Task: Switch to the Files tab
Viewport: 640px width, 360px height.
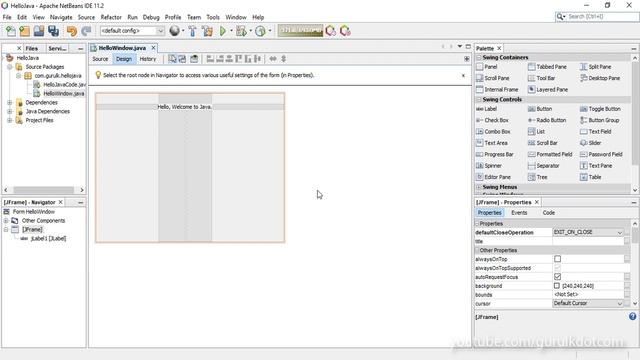Action: tap(31, 48)
